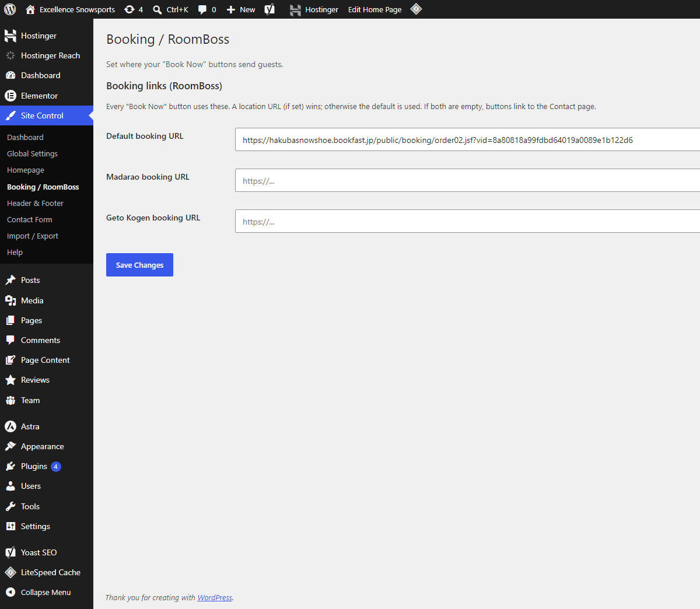Click the Users person icon
Screen dimensions: 700x609
(10, 486)
